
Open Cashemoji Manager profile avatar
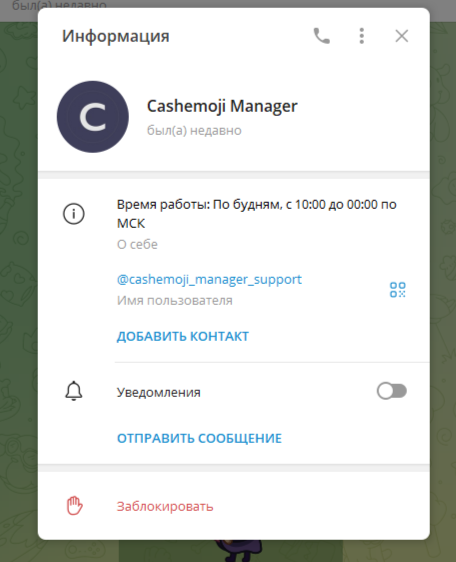point(93,117)
